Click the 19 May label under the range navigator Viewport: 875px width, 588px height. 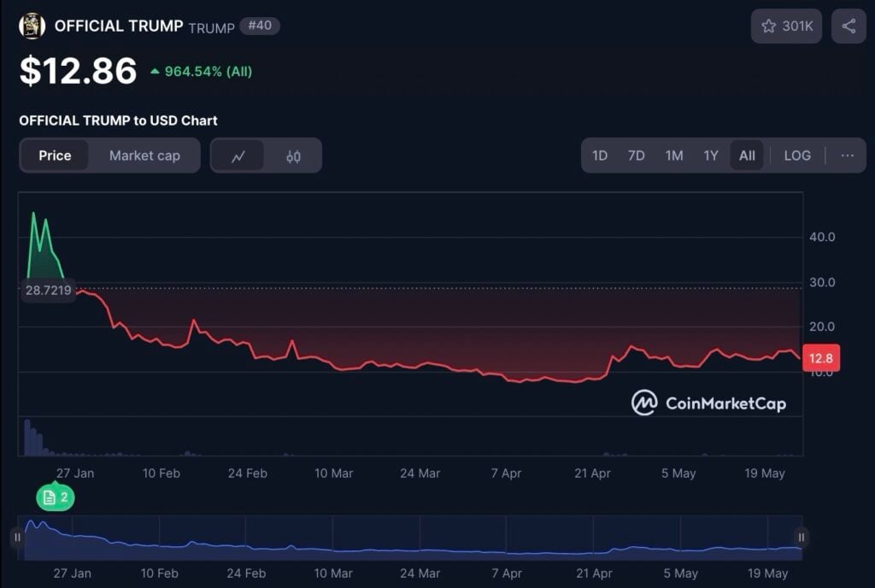pos(768,573)
